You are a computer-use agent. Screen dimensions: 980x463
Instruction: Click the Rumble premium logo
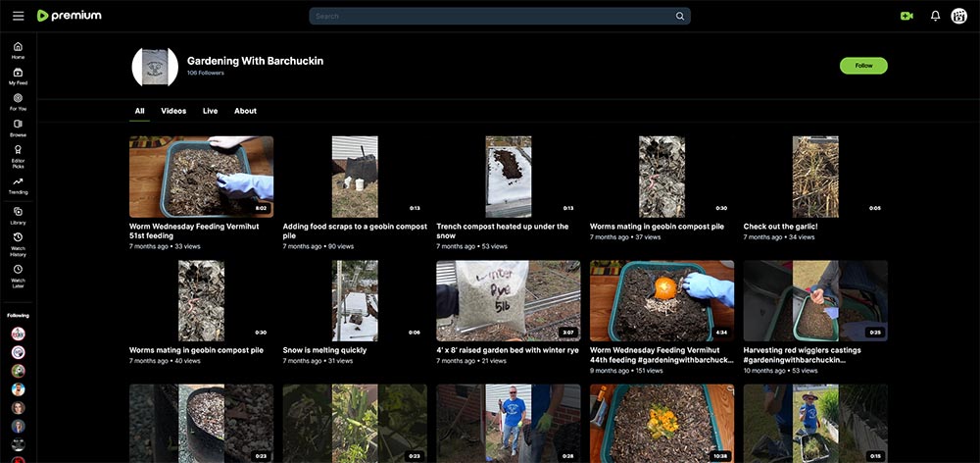coord(69,16)
